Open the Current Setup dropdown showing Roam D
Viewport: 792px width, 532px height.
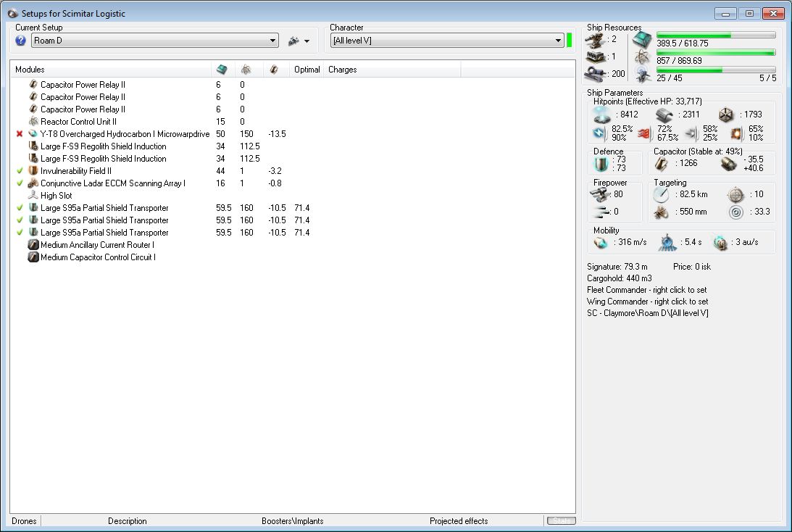(154, 41)
